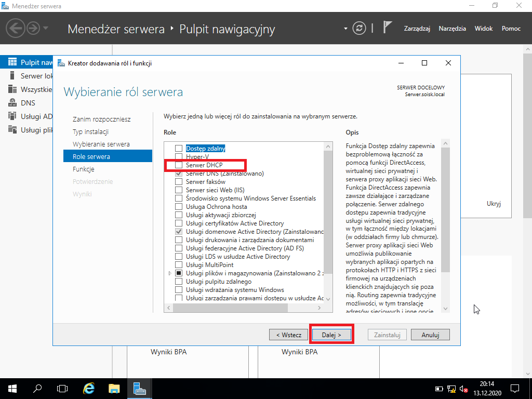Open the Narzędzia menu

pyautogui.click(x=453, y=29)
